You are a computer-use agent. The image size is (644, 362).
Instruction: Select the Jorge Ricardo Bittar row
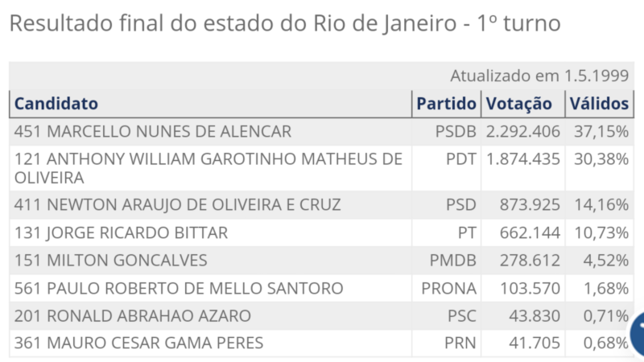point(321,232)
